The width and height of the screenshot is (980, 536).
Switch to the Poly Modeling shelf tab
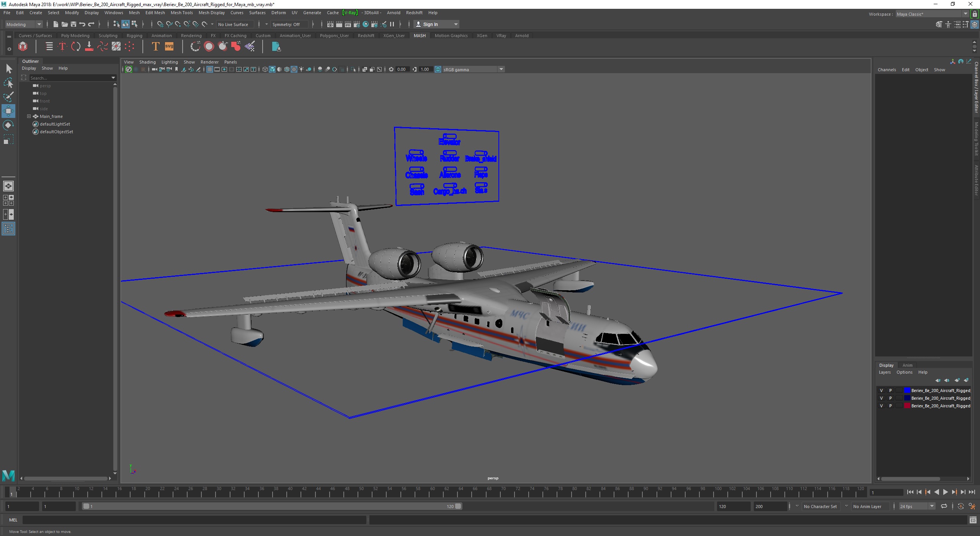75,36
